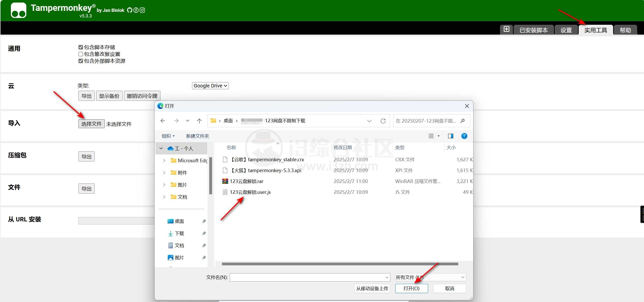Open the 所有文件 file type filter
644x302 pixels.
point(430,277)
